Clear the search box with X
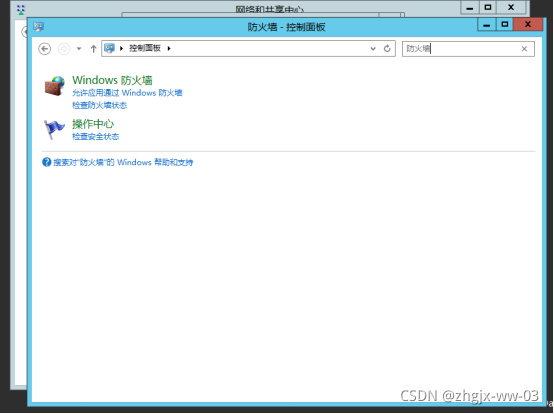 [x=524, y=49]
